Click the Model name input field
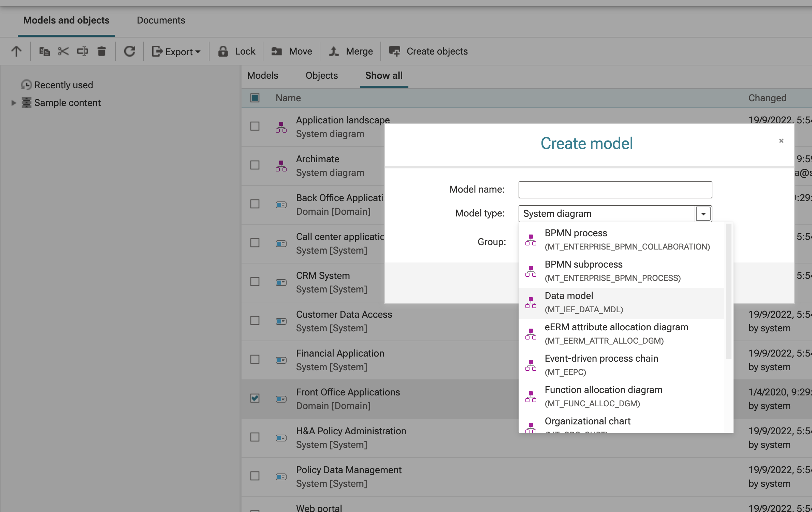Viewport: 812px width, 512px height. [615, 190]
